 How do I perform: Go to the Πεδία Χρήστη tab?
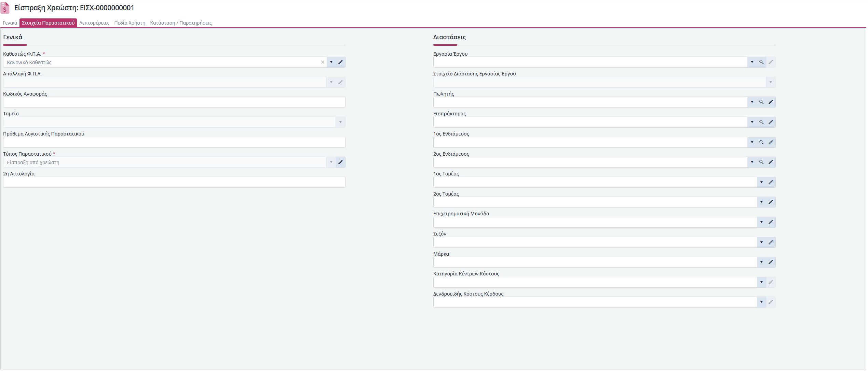[130, 23]
